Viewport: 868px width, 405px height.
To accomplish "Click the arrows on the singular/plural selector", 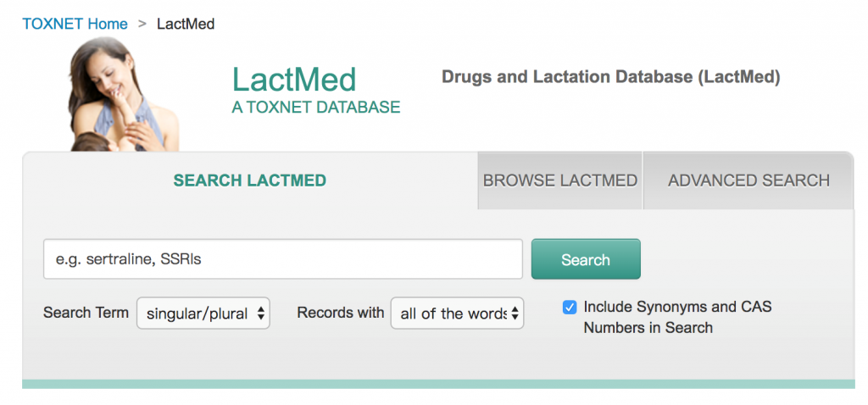I will 261,313.
